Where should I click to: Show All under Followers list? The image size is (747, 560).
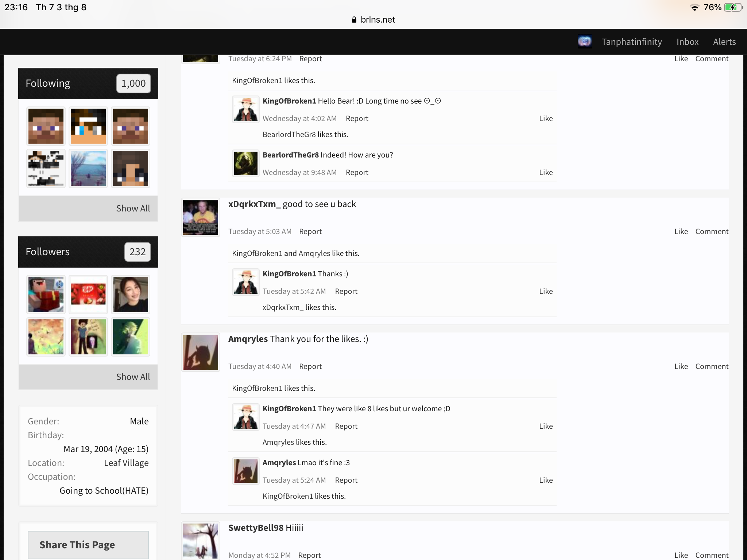(x=133, y=377)
